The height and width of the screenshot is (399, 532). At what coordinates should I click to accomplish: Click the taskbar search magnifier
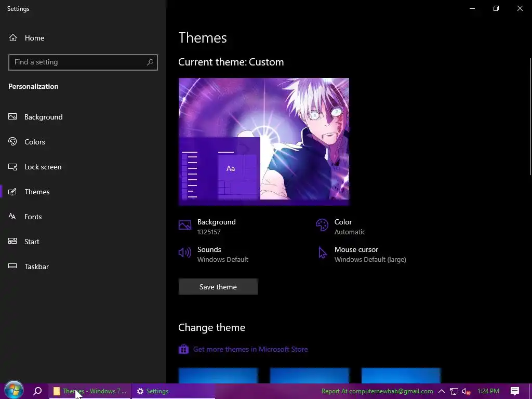tap(37, 391)
